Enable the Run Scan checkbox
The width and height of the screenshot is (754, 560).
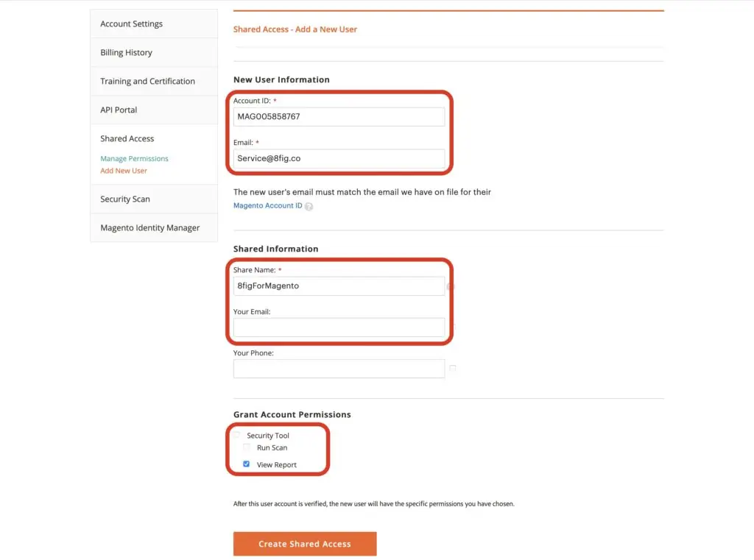(x=247, y=447)
